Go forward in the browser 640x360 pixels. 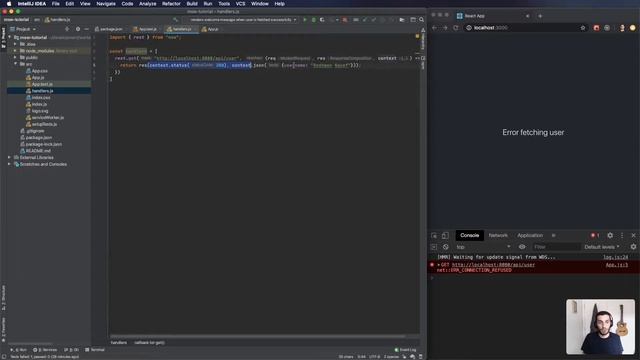pyautogui.click(x=445, y=28)
